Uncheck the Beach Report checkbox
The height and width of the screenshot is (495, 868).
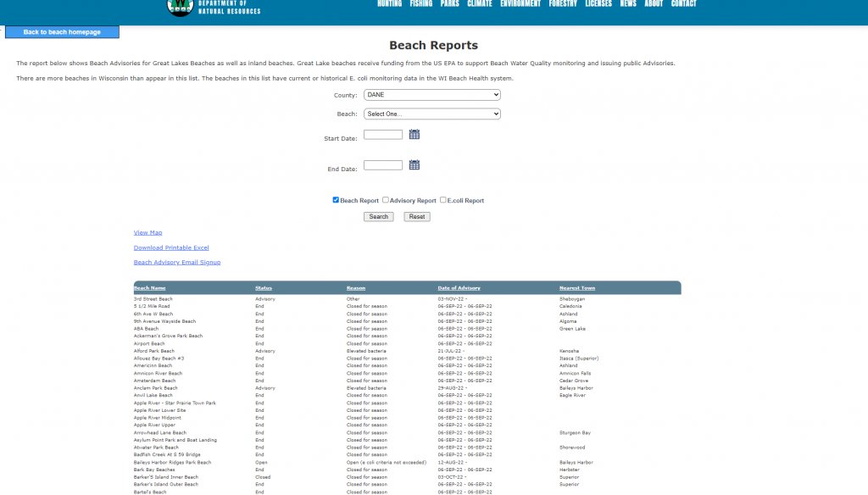click(336, 200)
